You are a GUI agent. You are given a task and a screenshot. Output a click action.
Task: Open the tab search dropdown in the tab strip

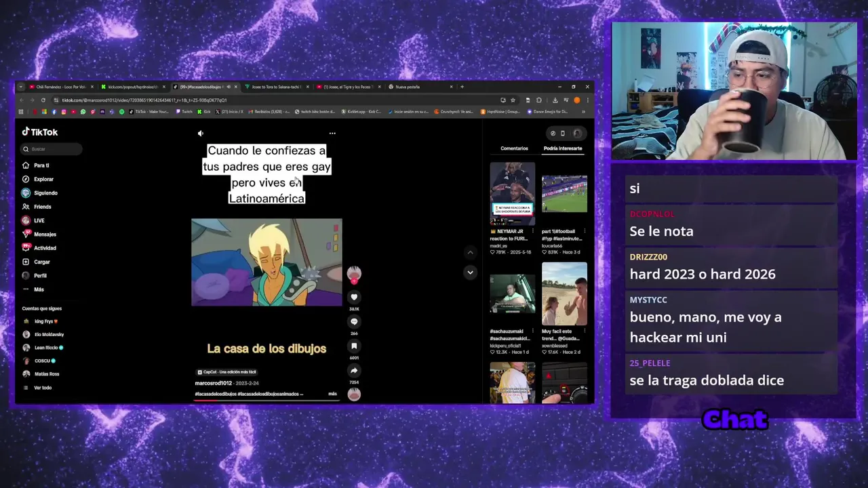click(21, 87)
